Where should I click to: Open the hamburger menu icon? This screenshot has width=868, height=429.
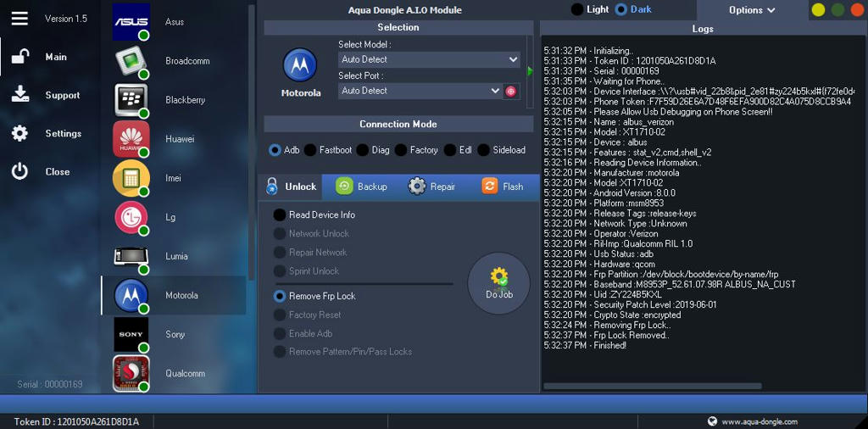(19, 19)
